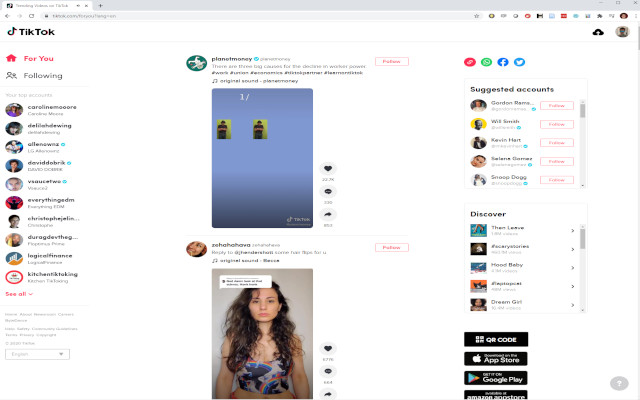Click the Chrome profile avatar
Screen dimensions: 640x400
coord(624,16)
